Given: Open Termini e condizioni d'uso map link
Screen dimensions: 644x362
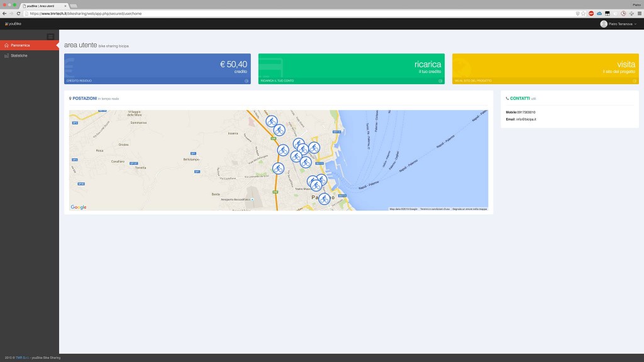Looking at the screenshot, I should (x=435, y=209).
